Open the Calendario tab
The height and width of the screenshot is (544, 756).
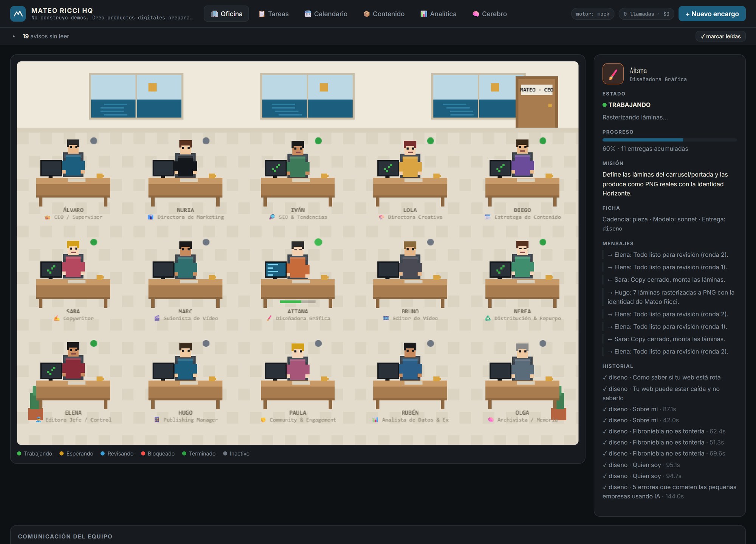pyautogui.click(x=326, y=14)
